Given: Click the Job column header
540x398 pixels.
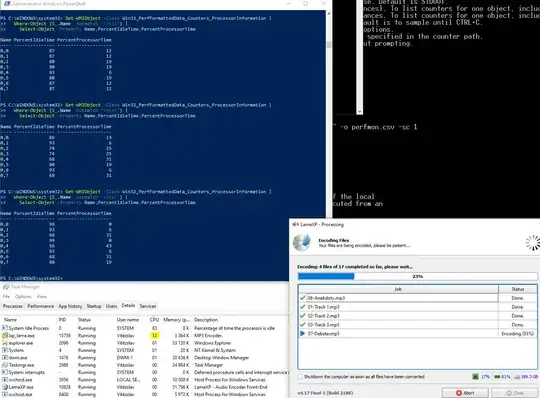Looking at the screenshot, I should click(x=398, y=289).
